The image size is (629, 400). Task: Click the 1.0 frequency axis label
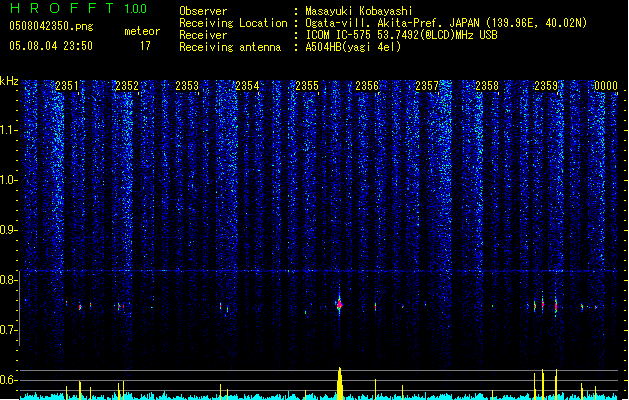pyautogui.click(x=8, y=180)
